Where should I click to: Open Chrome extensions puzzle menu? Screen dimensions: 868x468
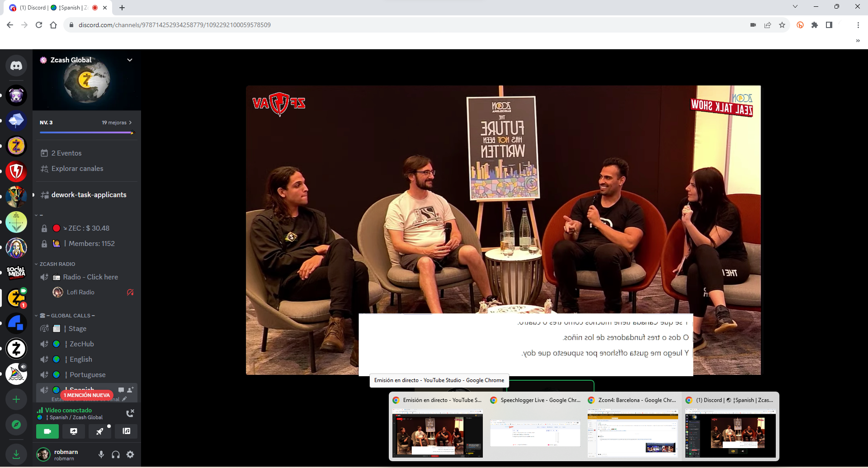pyautogui.click(x=815, y=25)
